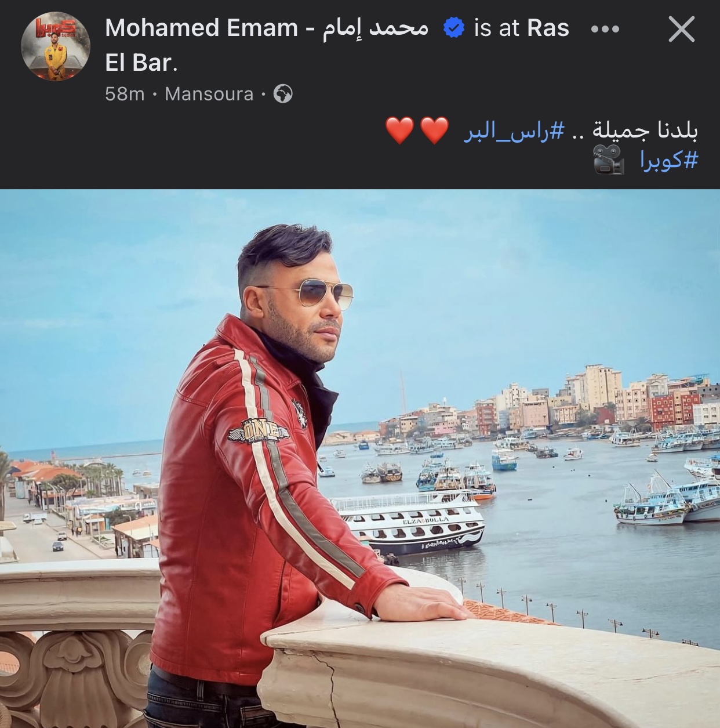The height and width of the screenshot is (728, 720).
Task: Open the #راس_البر hashtag
Action: [513, 131]
